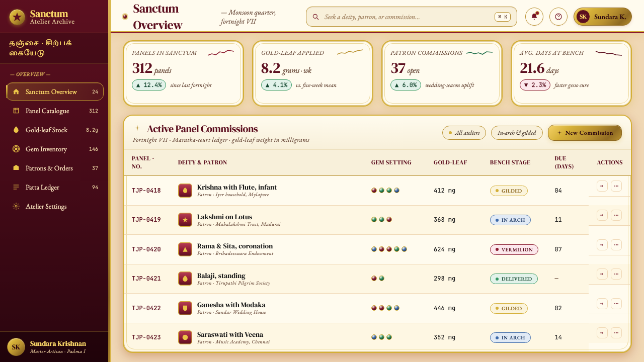
Task: Go to Sanctum Overview in sidebar
Action: click(55, 92)
